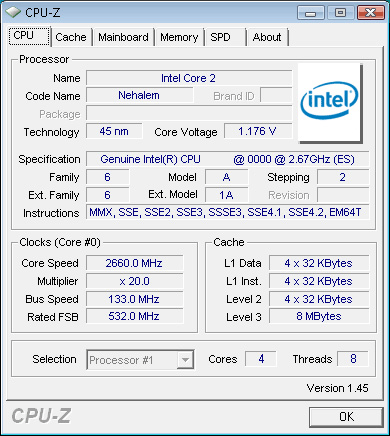Select the Memory tab

(179, 37)
